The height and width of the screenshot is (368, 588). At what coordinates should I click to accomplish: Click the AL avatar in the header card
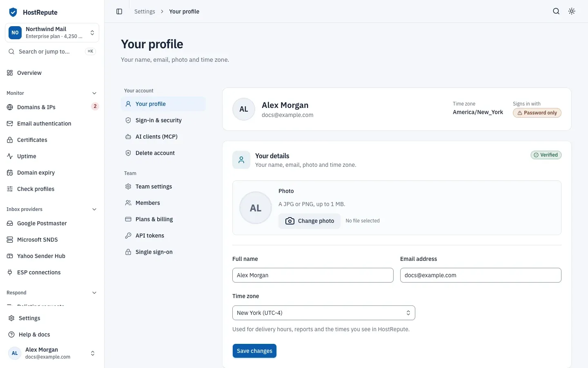click(244, 109)
